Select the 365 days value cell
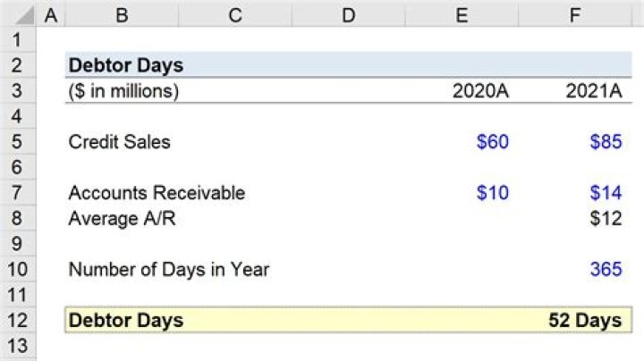Image resolution: width=644 pixels, height=361 pixels. (x=606, y=269)
